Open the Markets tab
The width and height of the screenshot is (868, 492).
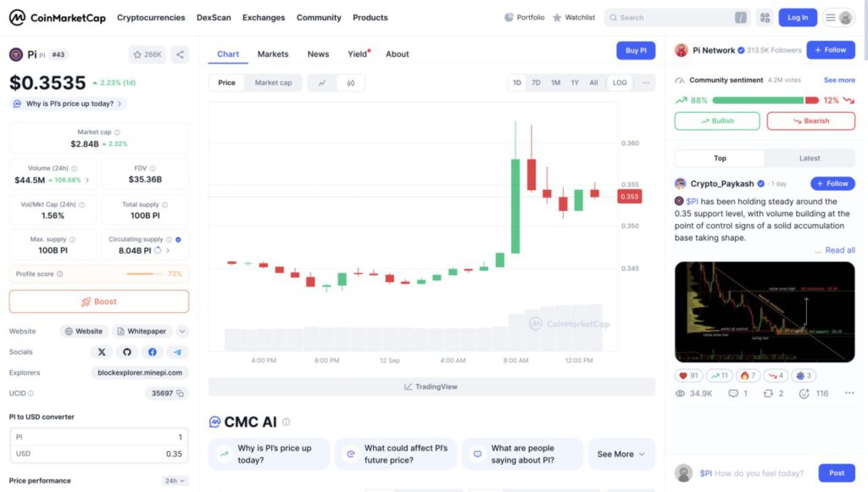tap(273, 54)
